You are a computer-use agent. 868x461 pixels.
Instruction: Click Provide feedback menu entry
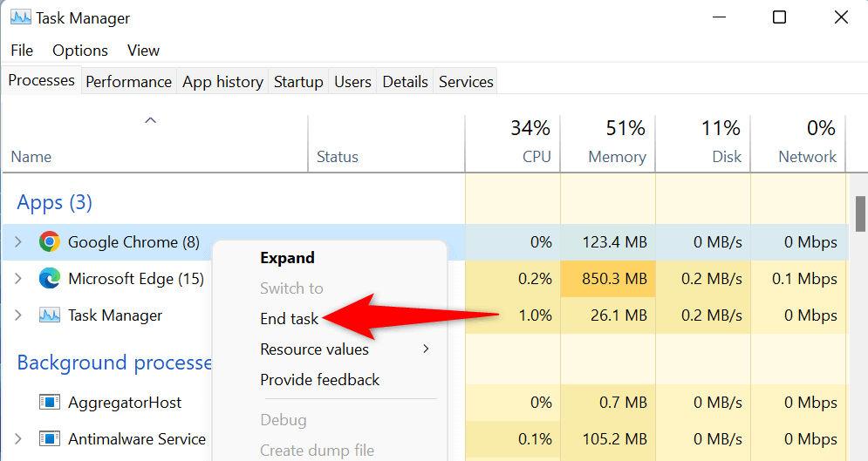tap(319, 380)
